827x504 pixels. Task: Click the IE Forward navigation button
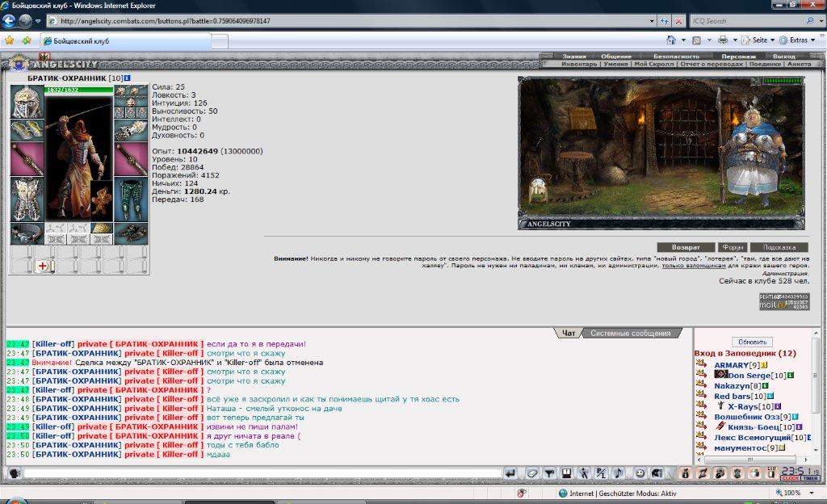[x=25, y=21]
